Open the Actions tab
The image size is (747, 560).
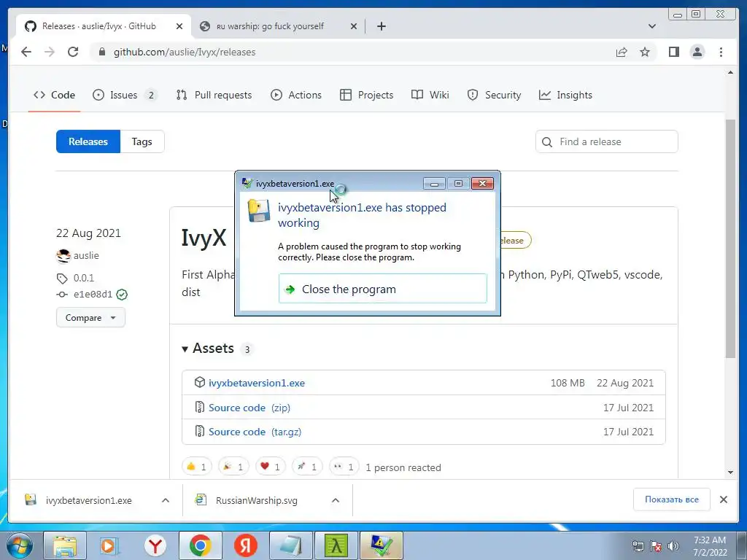coord(296,95)
